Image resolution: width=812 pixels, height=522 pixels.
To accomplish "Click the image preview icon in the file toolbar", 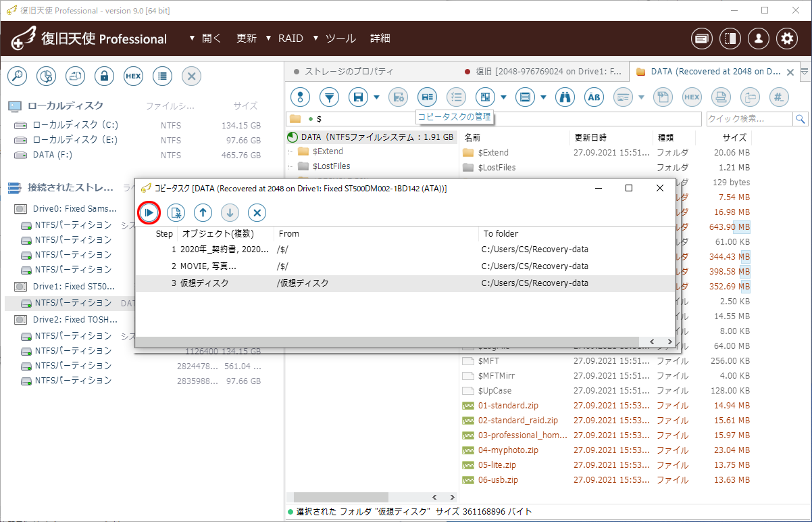I will [x=623, y=97].
